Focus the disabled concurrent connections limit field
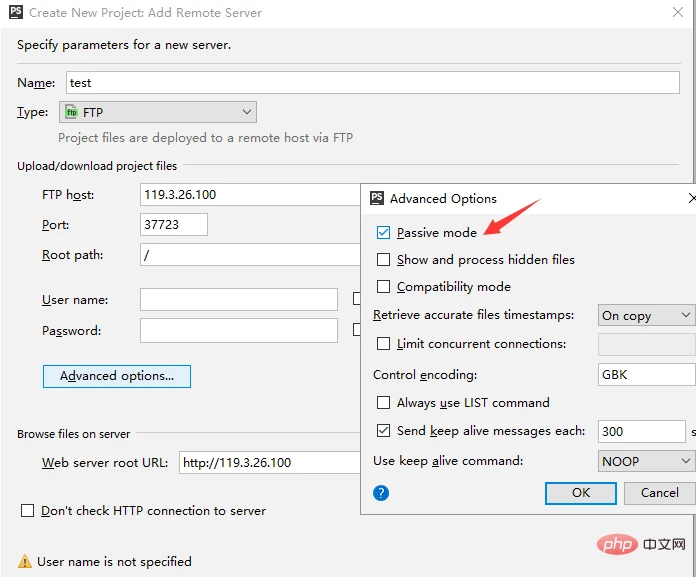This screenshot has height=577, width=696. pos(646,344)
